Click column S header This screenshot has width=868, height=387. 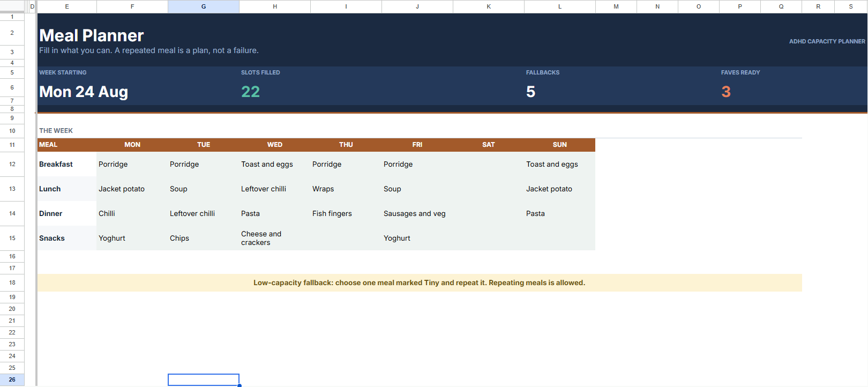851,6
